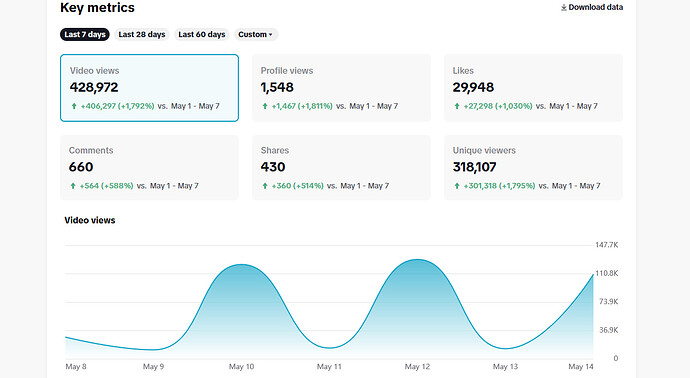Select the Video views metric card
Image resolution: width=690 pixels, height=378 pixels.
pos(149,88)
